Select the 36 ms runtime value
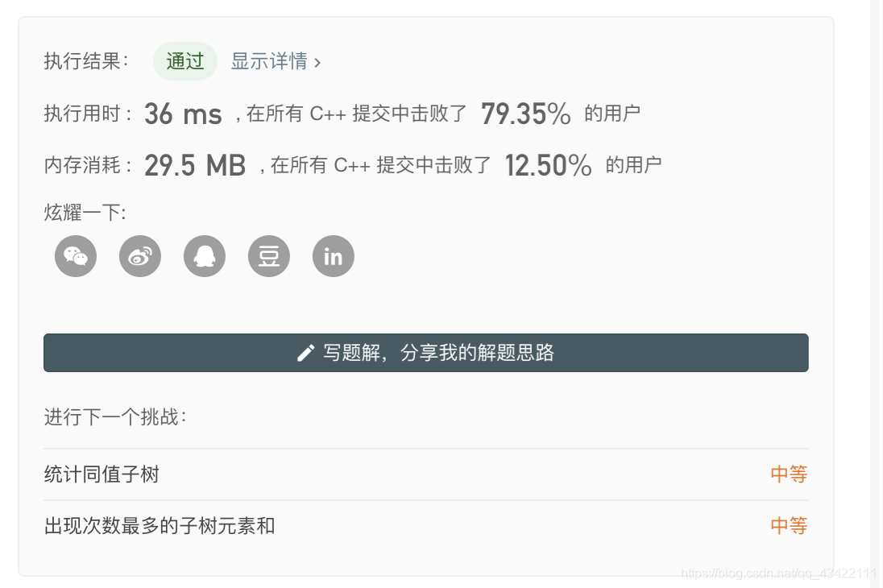Viewport: 883px width, 588px height. click(186, 113)
